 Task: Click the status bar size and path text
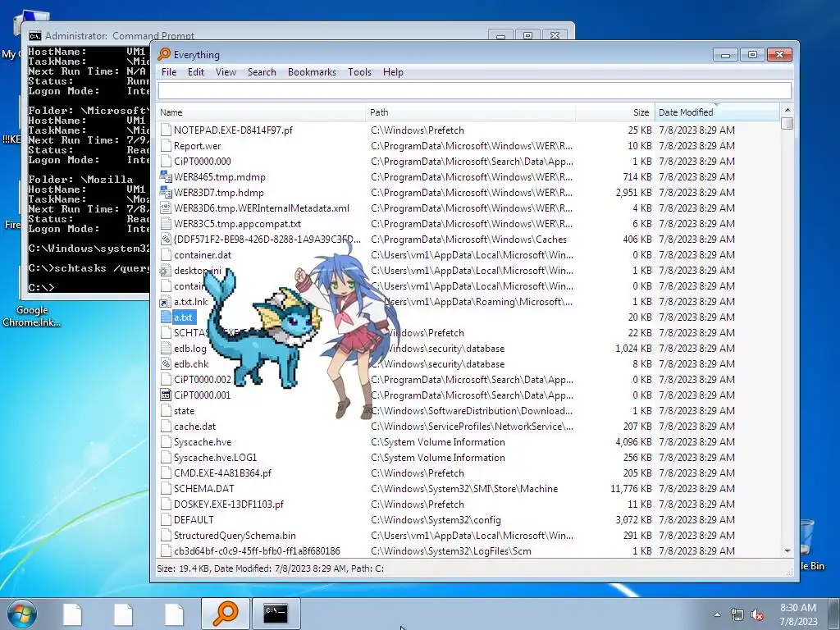click(x=270, y=568)
